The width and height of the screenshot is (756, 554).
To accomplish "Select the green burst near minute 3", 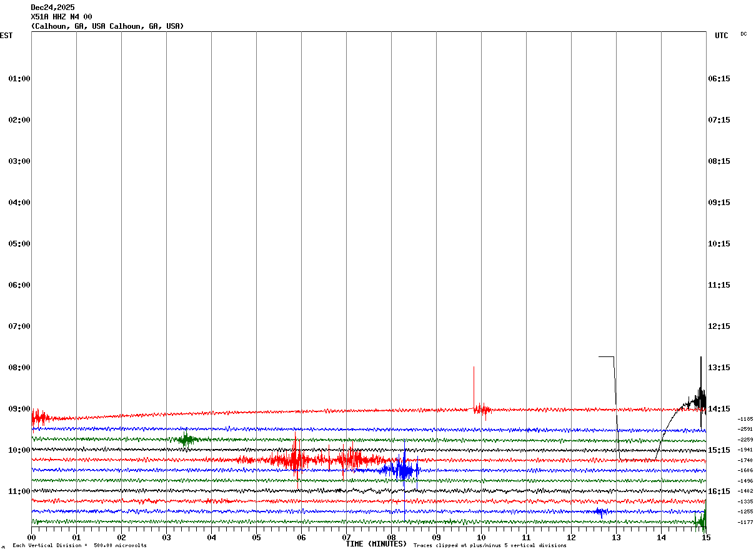I will [x=186, y=438].
